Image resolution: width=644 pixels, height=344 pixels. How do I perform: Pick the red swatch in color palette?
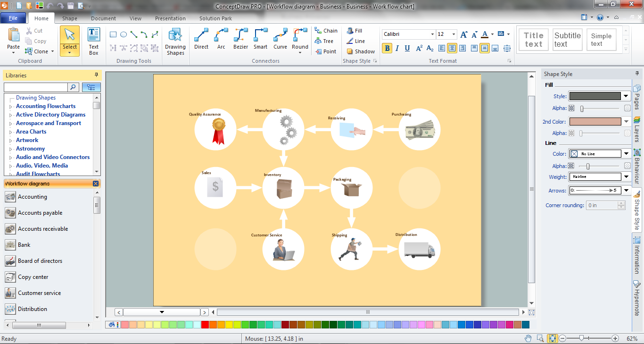tap(205, 325)
